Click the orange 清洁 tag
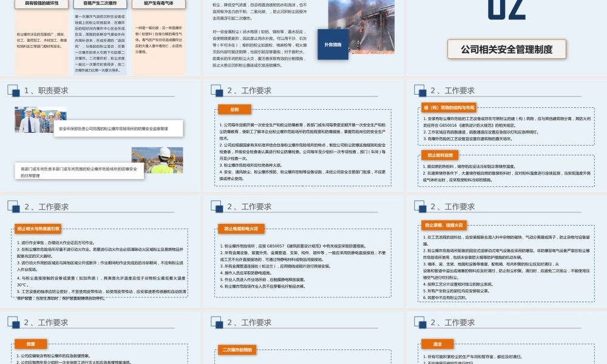The width and height of the screenshot is (607, 364). 438,344
